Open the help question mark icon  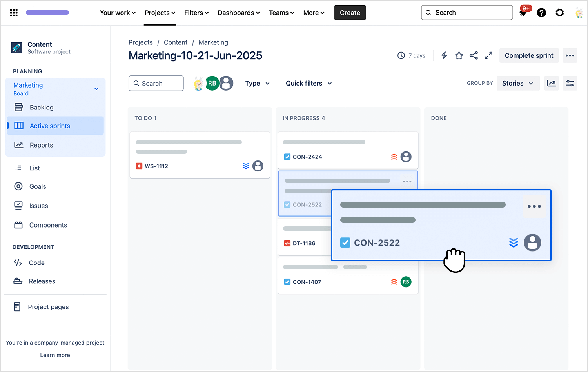[541, 13]
